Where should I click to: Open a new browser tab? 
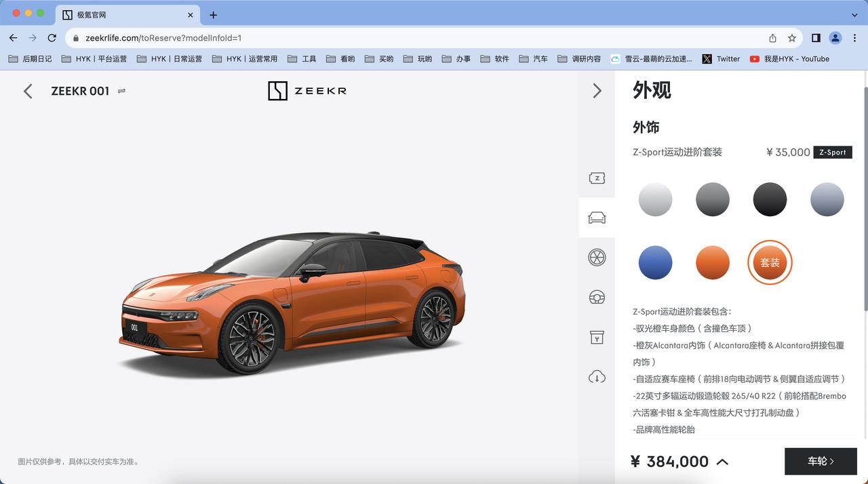(213, 15)
